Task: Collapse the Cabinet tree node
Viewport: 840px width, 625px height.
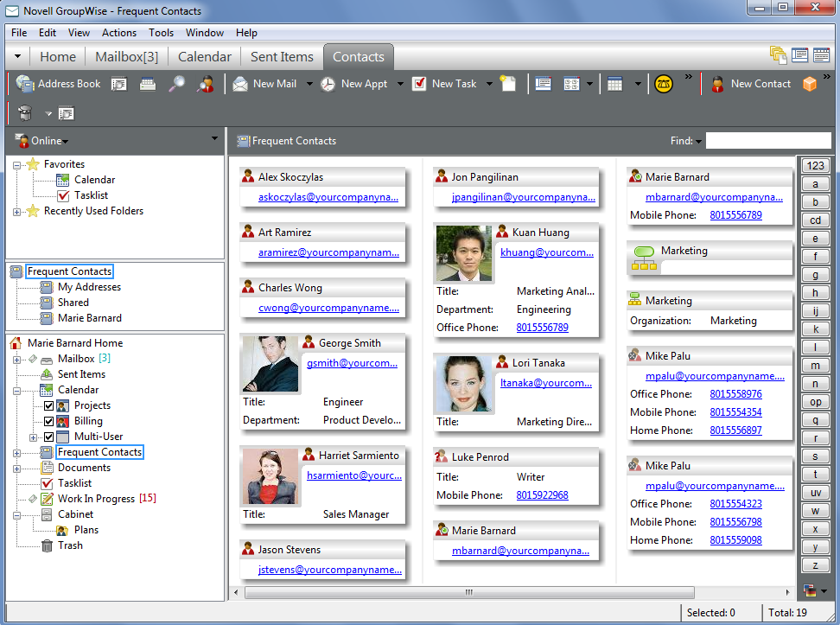Action: pyautogui.click(x=17, y=515)
